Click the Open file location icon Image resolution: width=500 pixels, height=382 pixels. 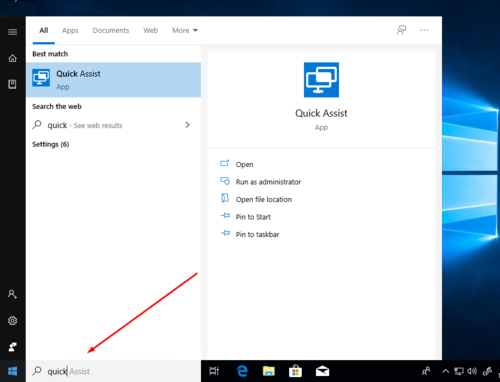tap(225, 198)
